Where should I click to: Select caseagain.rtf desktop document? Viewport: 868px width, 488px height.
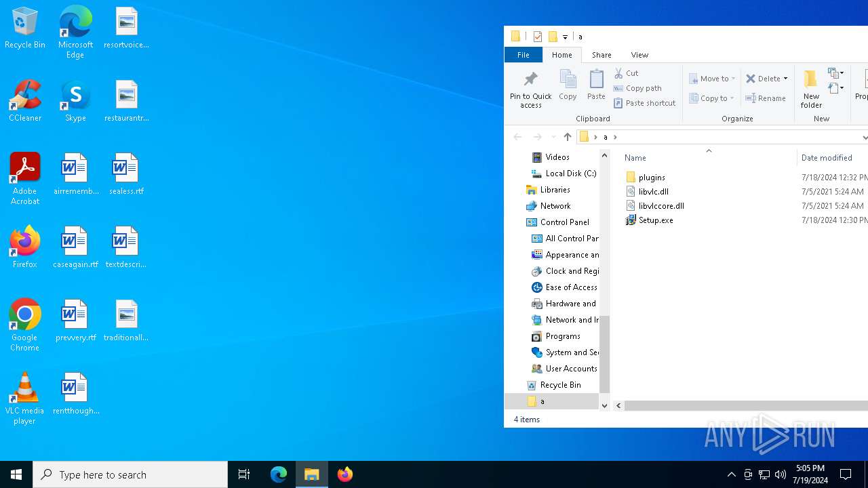[75, 248]
